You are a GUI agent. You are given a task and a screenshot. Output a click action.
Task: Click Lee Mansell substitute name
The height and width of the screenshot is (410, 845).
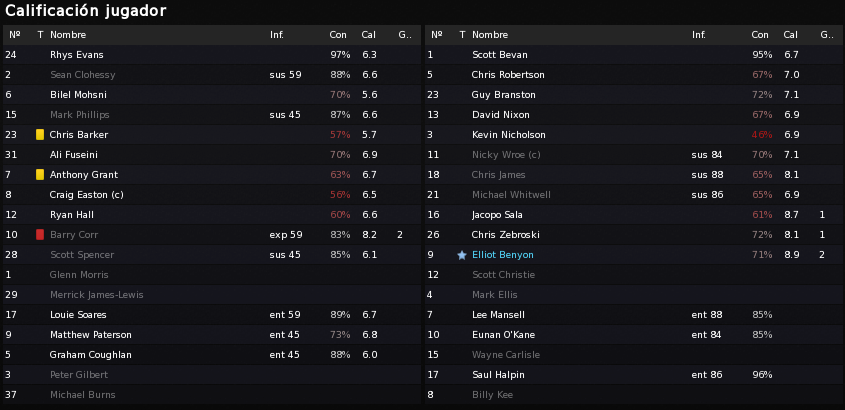498,315
